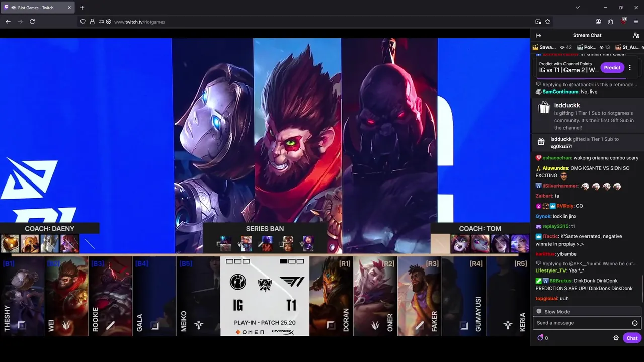
Task: Show site security padlock info
Action: pyautogui.click(x=92, y=22)
